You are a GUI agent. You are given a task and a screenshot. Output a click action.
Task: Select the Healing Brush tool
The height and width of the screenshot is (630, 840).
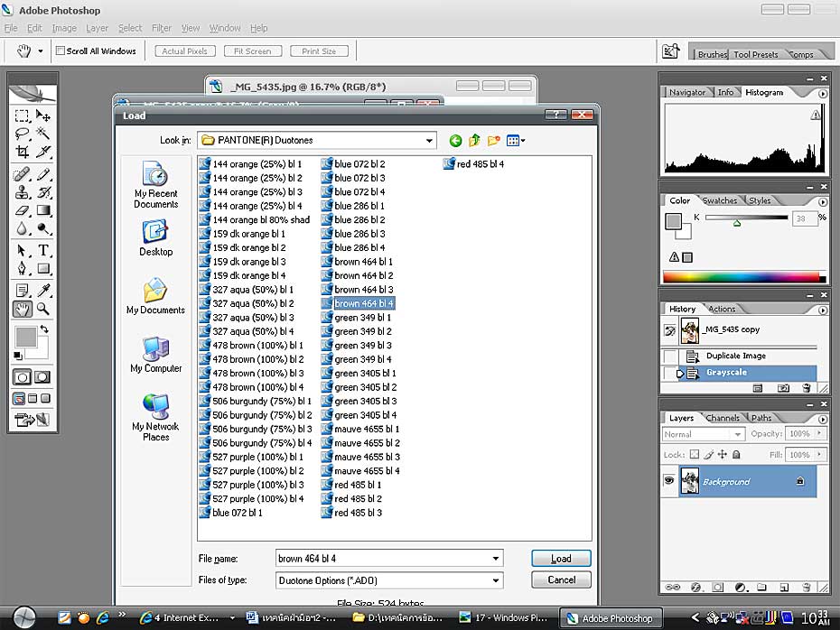22,174
